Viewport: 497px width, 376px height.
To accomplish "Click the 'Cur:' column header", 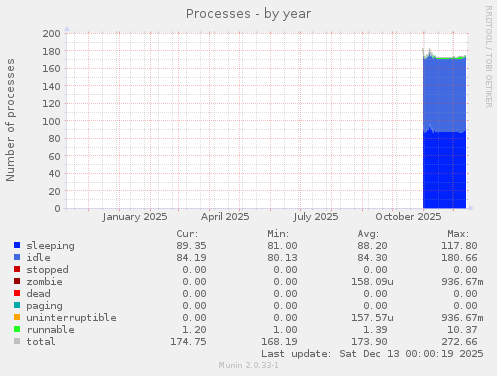I will pos(187,234).
